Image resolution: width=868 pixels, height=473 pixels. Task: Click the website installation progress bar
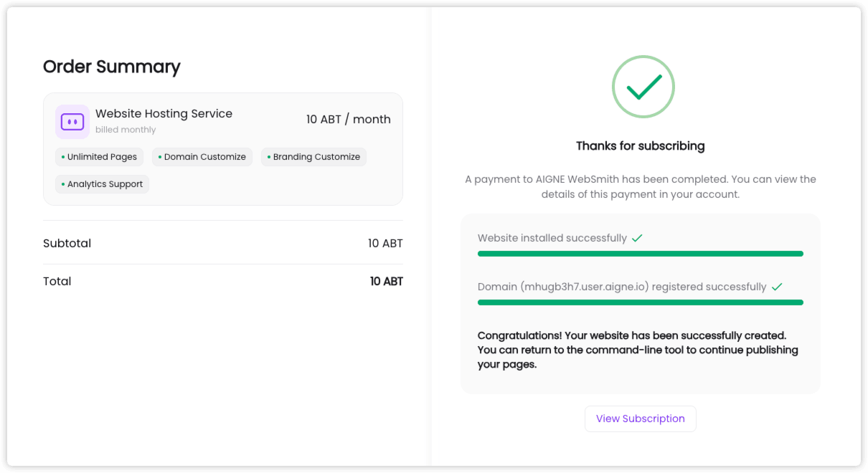(x=640, y=253)
